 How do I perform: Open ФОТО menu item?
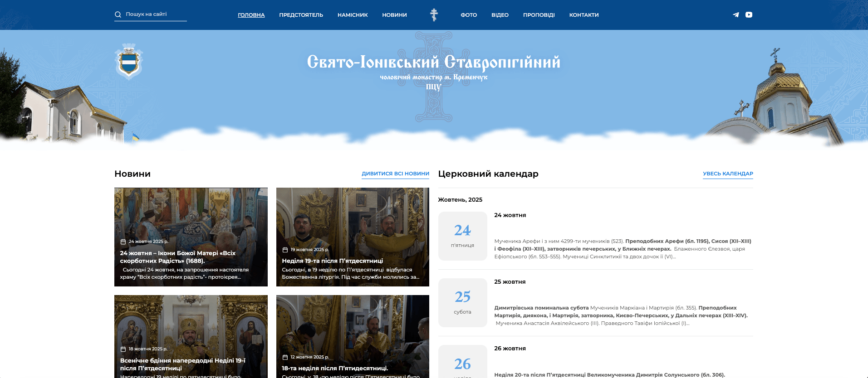[469, 15]
